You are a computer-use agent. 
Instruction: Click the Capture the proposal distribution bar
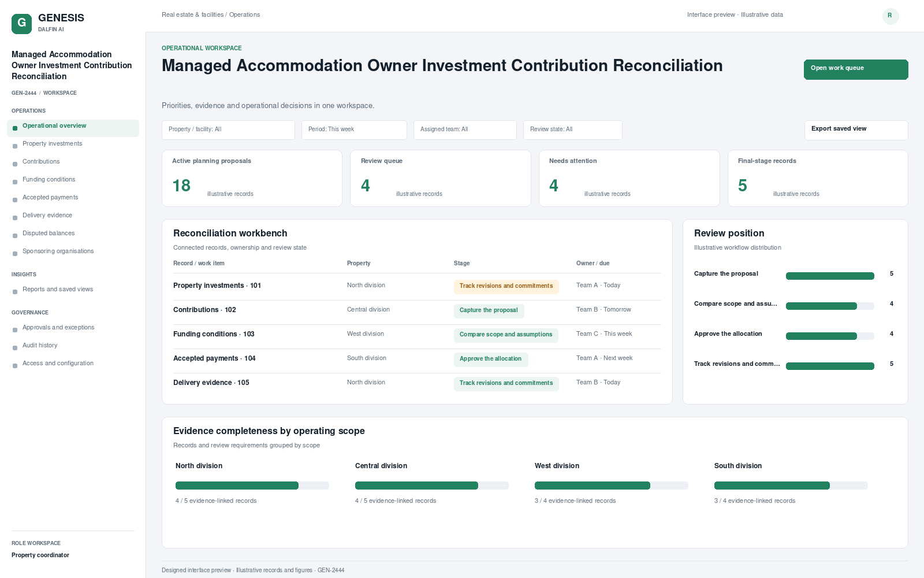tap(830, 276)
